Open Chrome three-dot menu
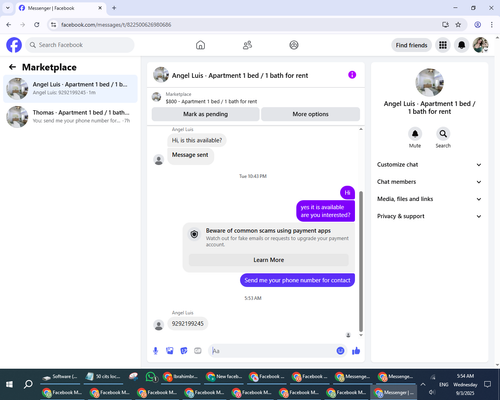This screenshot has height=400, width=500. point(492,25)
